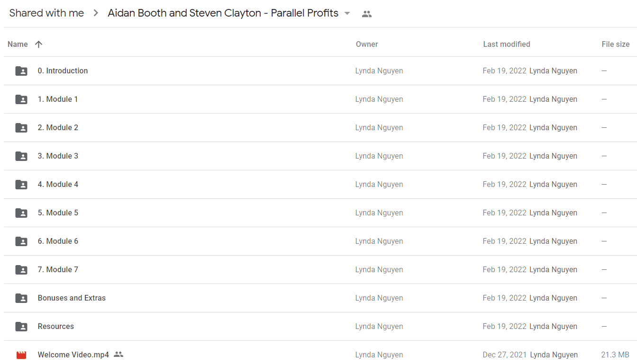This screenshot has height=364, width=637.
Task: Select the '6. Module 6' folder name
Action: [x=58, y=241]
